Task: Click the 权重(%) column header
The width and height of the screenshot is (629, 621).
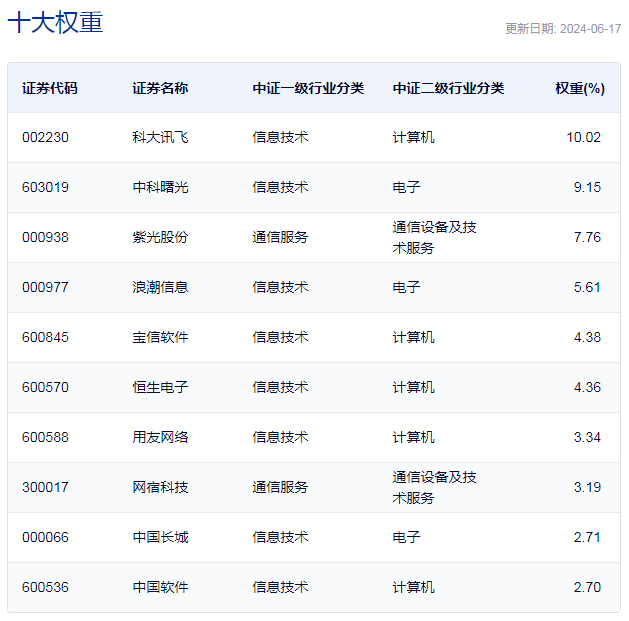Action: [579, 88]
